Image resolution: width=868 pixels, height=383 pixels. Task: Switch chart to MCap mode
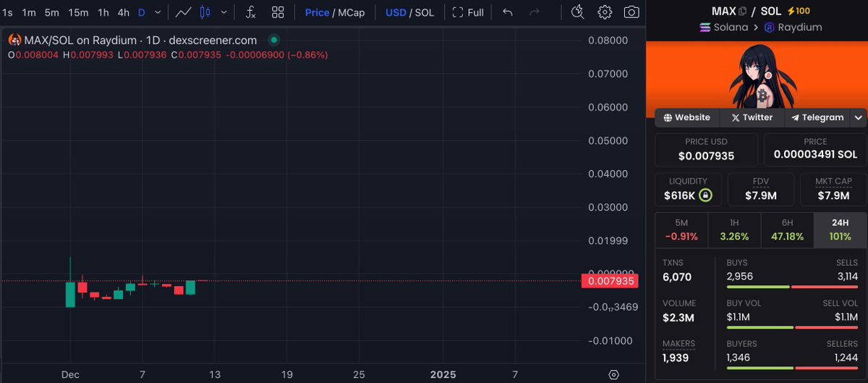click(352, 12)
